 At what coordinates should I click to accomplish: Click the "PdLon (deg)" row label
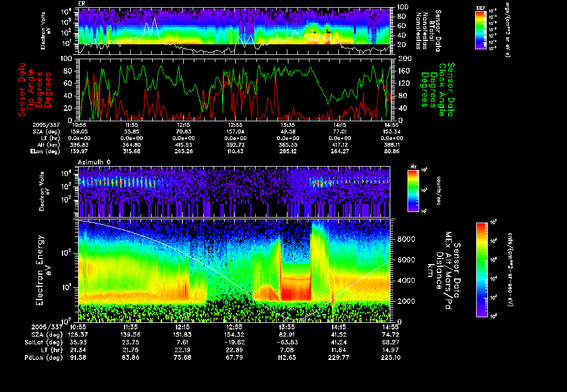43,358
